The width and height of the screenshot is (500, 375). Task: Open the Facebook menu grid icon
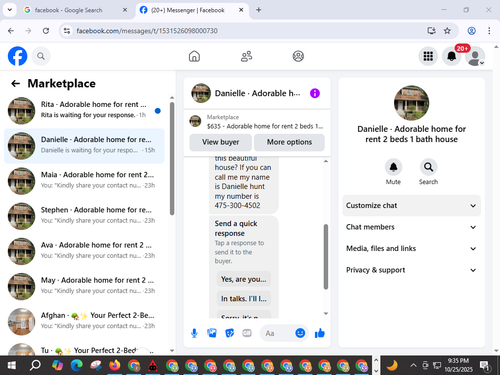(x=428, y=56)
